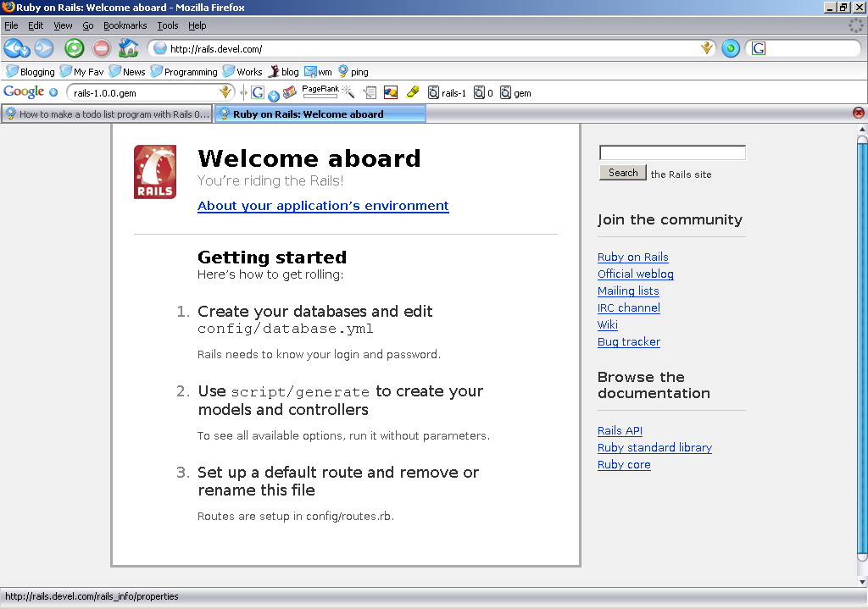Viewport: 868px width, 609px height.
Task: Click the red Stop loading button
Action: click(x=102, y=48)
